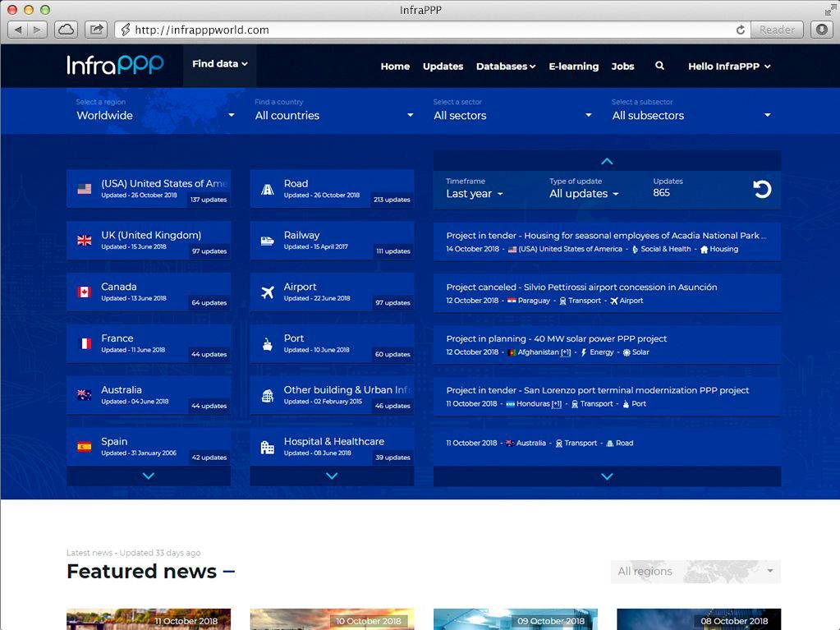Viewport: 840px width, 630px height.
Task: Click the InfraPPP logo
Action: [116, 65]
